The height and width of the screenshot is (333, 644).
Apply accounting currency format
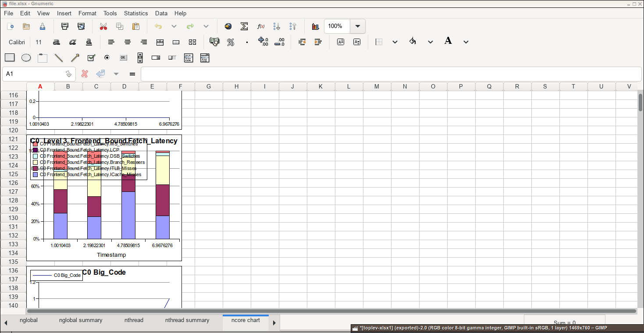click(214, 42)
